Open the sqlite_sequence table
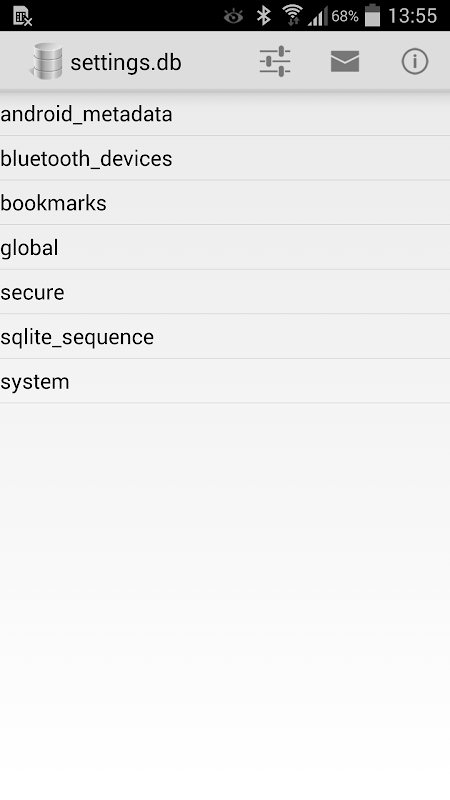The height and width of the screenshot is (800, 450). [x=225, y=337]
